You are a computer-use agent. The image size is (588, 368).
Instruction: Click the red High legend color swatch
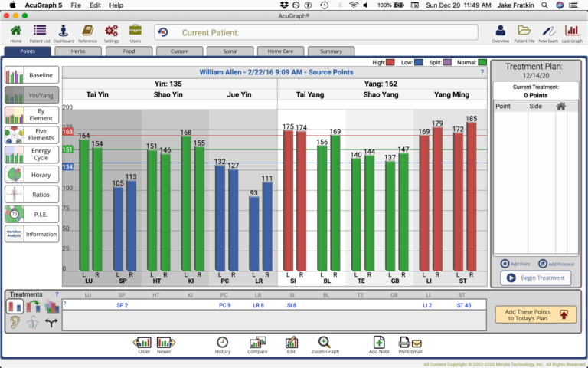(x=391, y=62)
